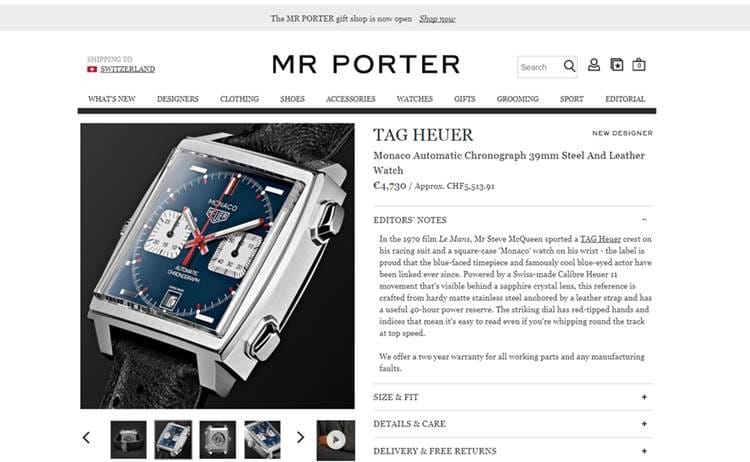Select the first watch strap thumbnail
Viewport: 750px width, 462px height.
[x=129, y=440]
